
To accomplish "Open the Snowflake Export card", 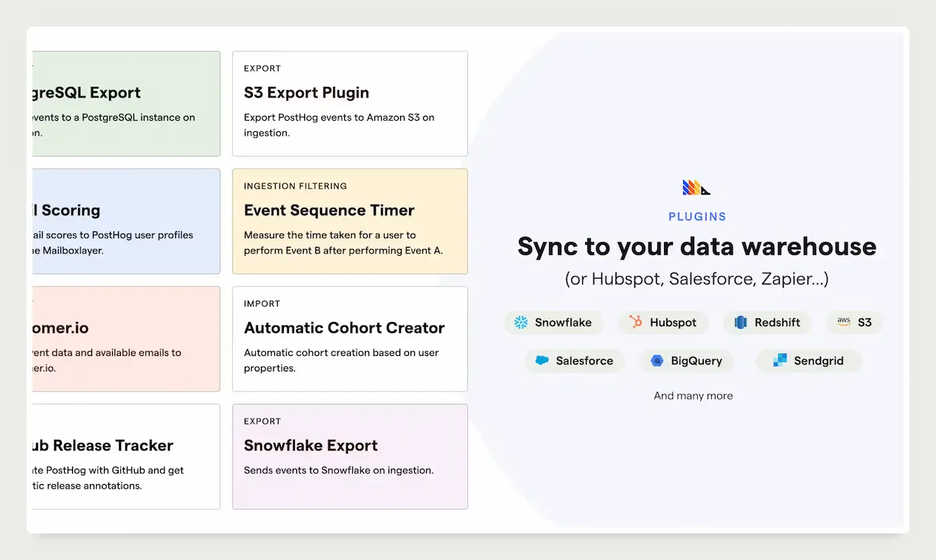I will [350, 457].
